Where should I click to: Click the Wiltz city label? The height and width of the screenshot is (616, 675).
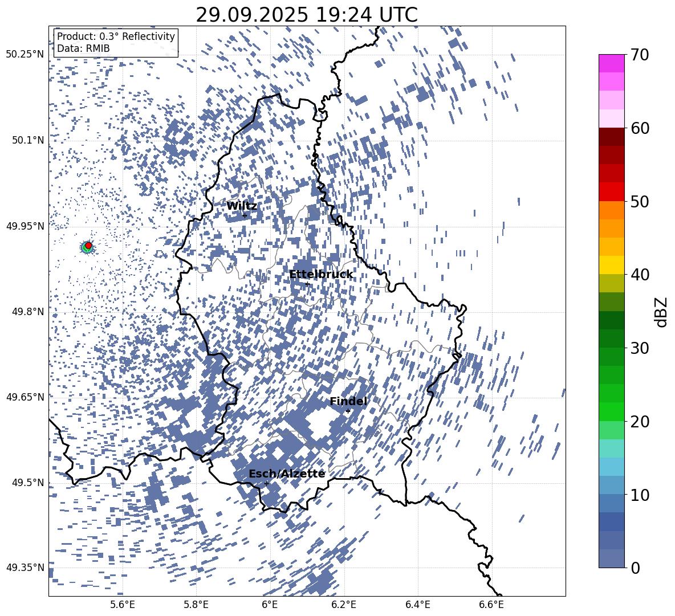pos(242,206)
